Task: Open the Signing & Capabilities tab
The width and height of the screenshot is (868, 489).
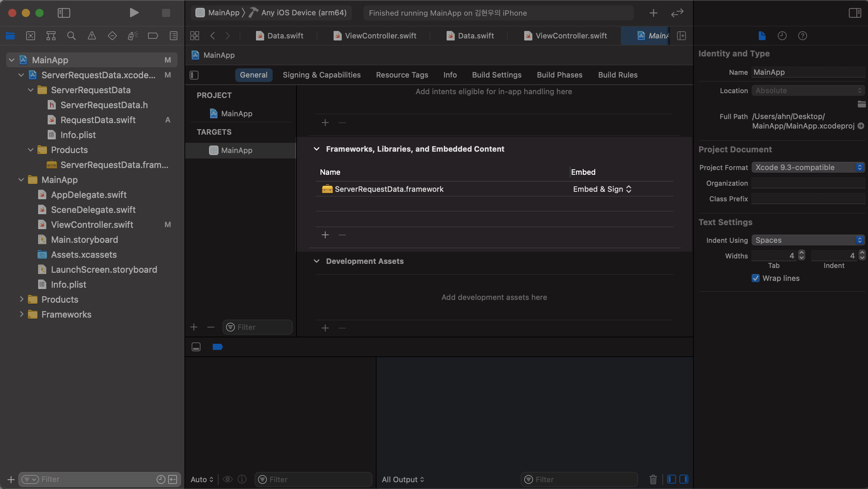Action: tap(321, 75)
